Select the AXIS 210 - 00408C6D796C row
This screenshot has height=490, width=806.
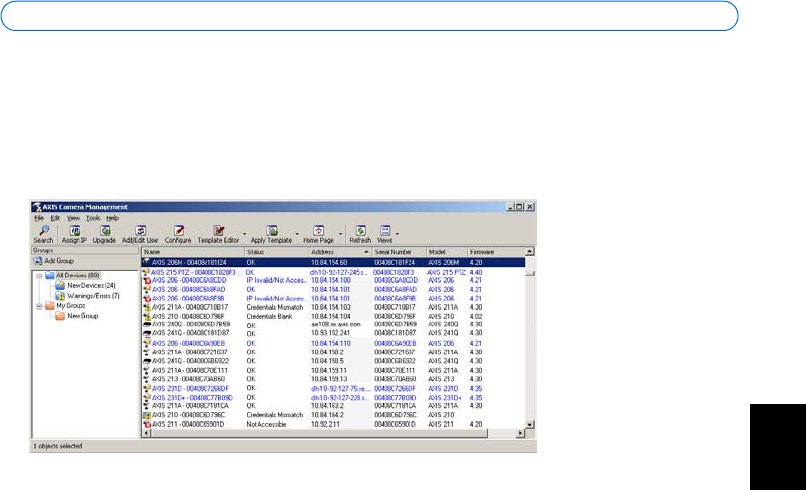click(333, 415)
